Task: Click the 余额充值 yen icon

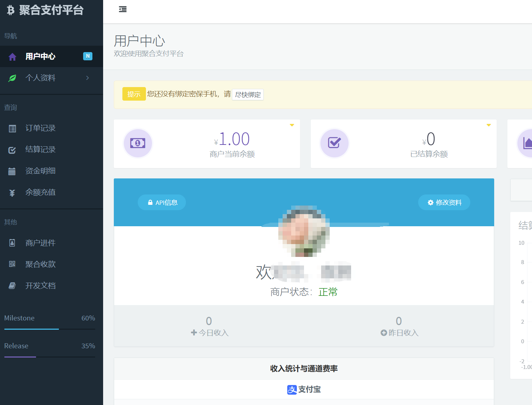Action: pyautogui.click(x=12, y=192)
